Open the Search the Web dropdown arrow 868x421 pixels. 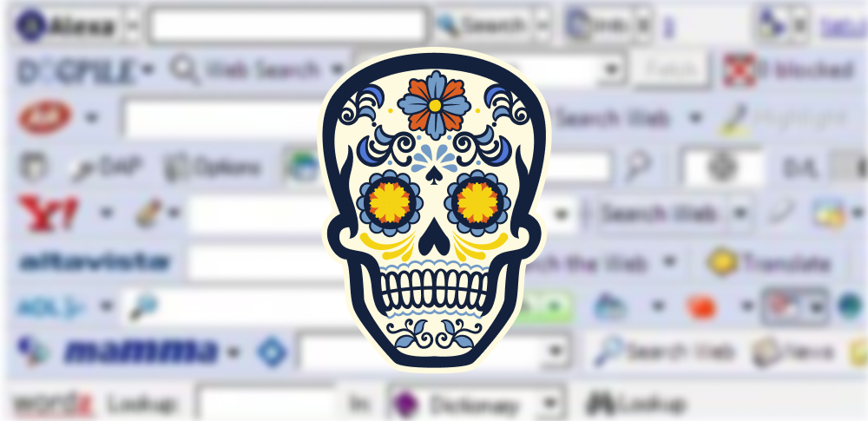coord(670,261)
